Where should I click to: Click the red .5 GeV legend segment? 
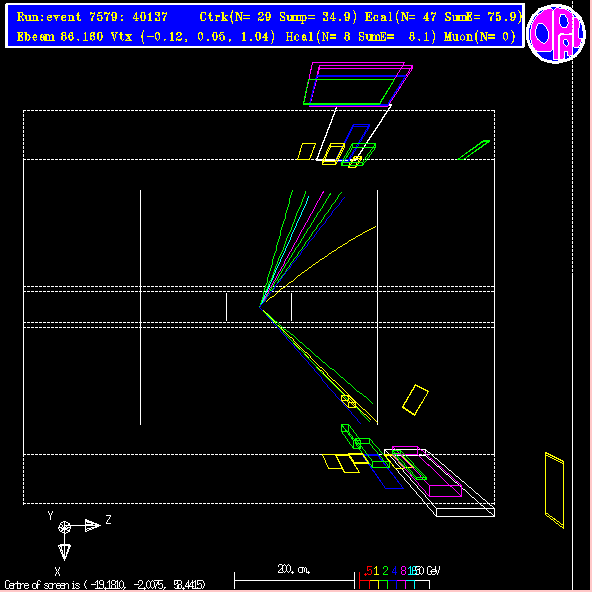(364, 584)
